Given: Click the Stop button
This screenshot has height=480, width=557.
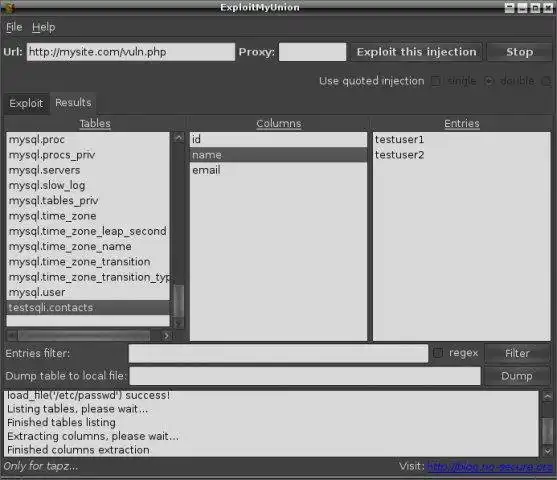Looking at the screenshot, I should coord(519,52).
